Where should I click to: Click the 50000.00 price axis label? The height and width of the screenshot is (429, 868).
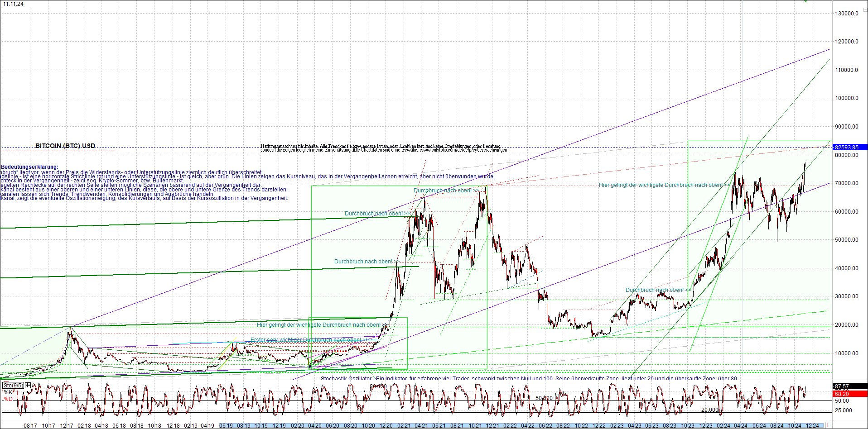click(x=847, y=240)
